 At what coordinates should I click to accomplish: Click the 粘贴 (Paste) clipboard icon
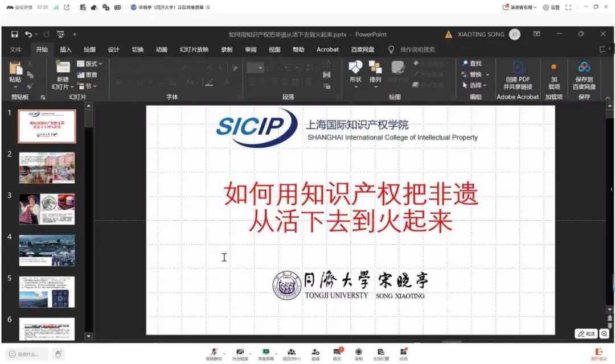(x=16, y=69)
